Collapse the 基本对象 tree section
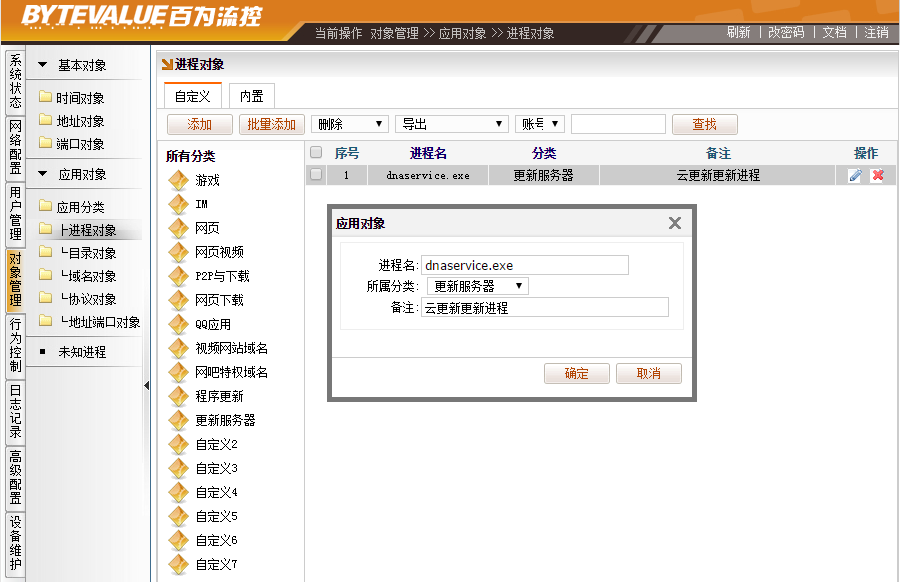Image resolution: width=900 pixels, height=582 pixels. pyautogui.click(x=42, y=66)
